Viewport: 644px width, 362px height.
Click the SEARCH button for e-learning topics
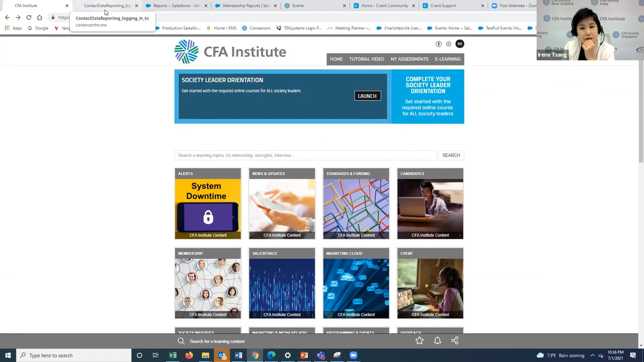click(x=451, y=155)
